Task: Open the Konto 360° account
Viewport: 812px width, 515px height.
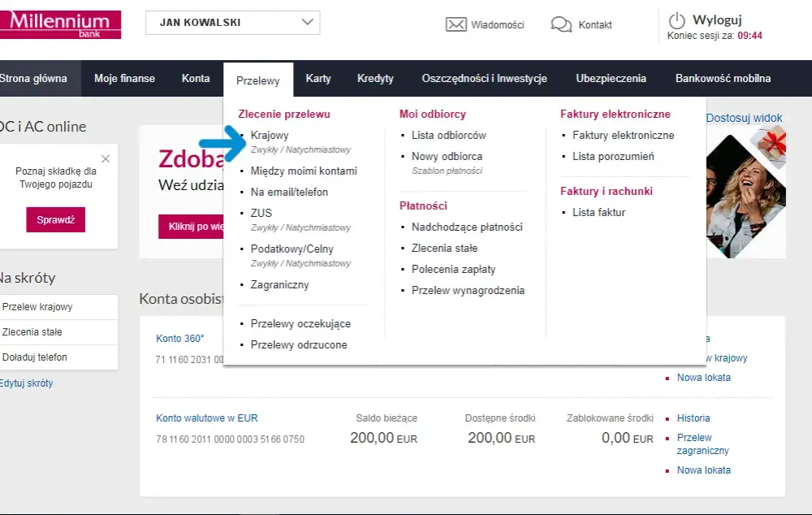Action: coord(179,339)
